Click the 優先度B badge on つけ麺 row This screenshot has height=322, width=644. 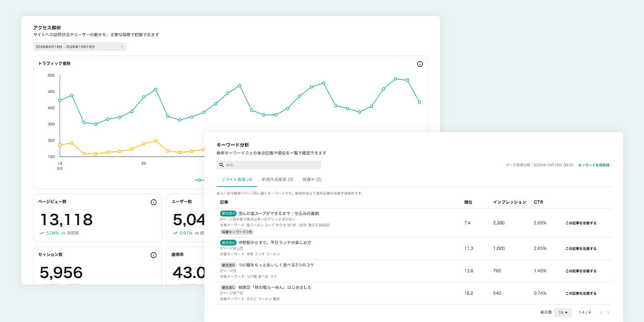[x=228, y=265]
